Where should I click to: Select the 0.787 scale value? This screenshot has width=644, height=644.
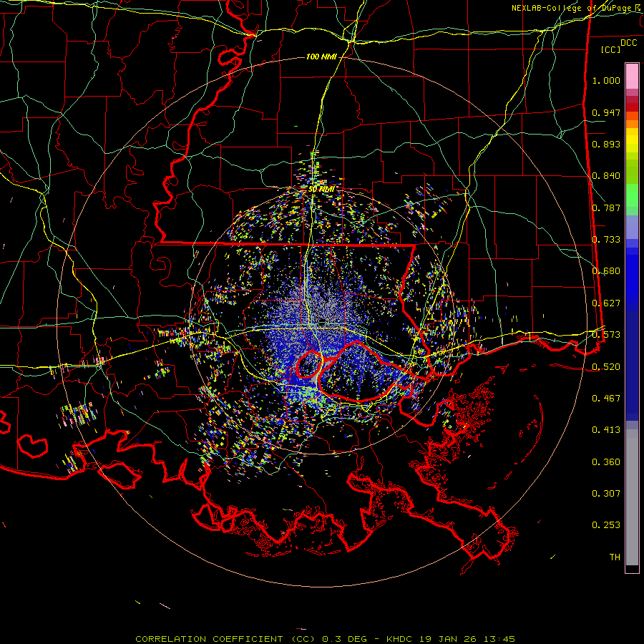click(606, 208)
